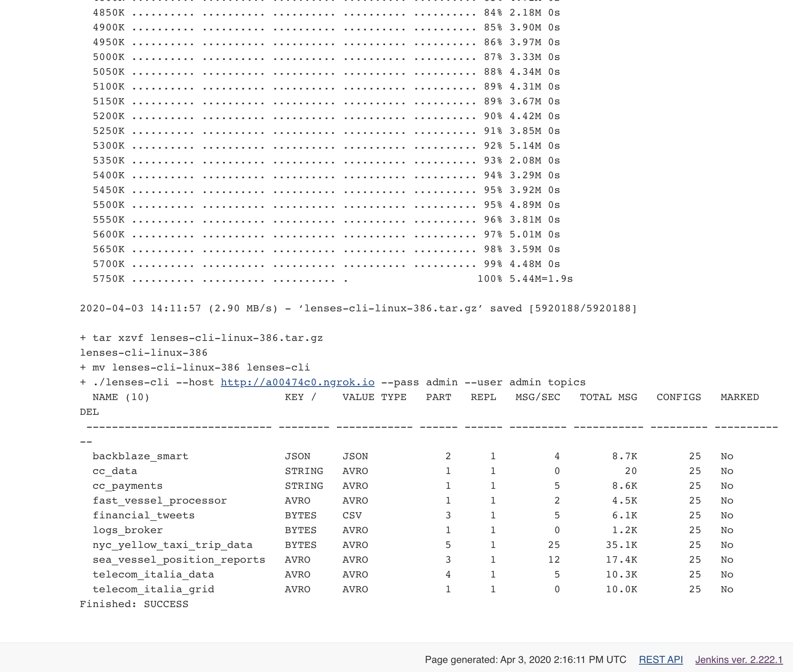Click the 'tar xzvf lenses-cli-linux-386.tar.gz' command line
The width and height of the screenshot is (793, 672).
click(201, 338)
